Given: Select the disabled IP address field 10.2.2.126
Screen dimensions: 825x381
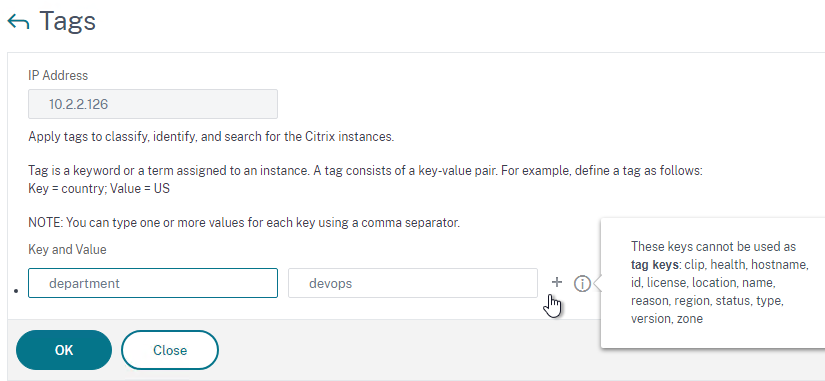Looking at the screenshot, I should pos(153,104).
